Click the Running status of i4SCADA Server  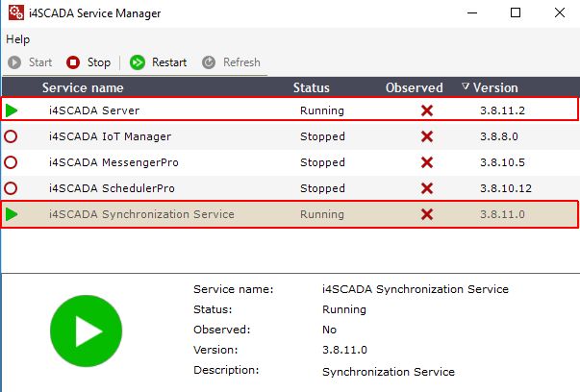tap(322, 110)
